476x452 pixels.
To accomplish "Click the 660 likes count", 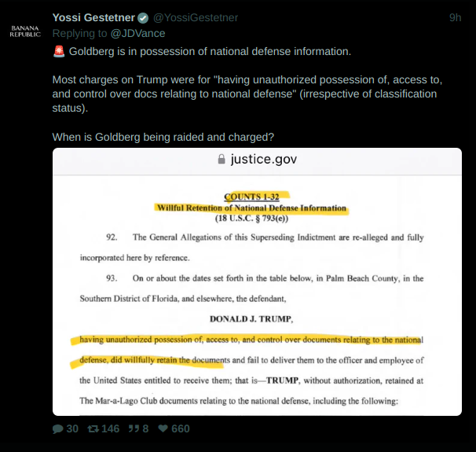I will (x=181, y=428).
